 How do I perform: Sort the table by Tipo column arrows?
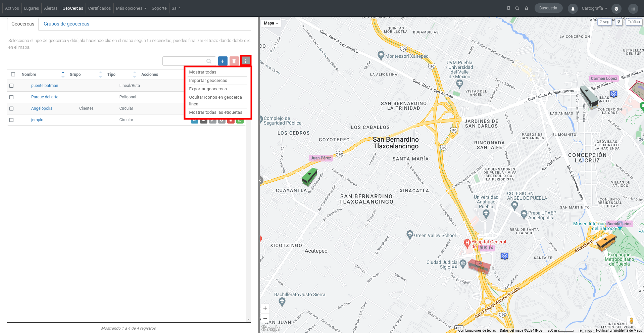coord(135,75)
